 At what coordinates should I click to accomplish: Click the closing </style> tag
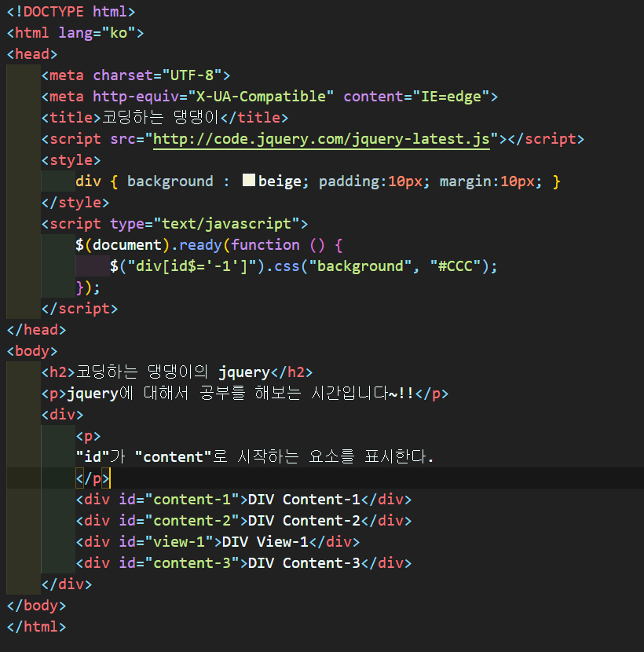[x=75, y=203]
